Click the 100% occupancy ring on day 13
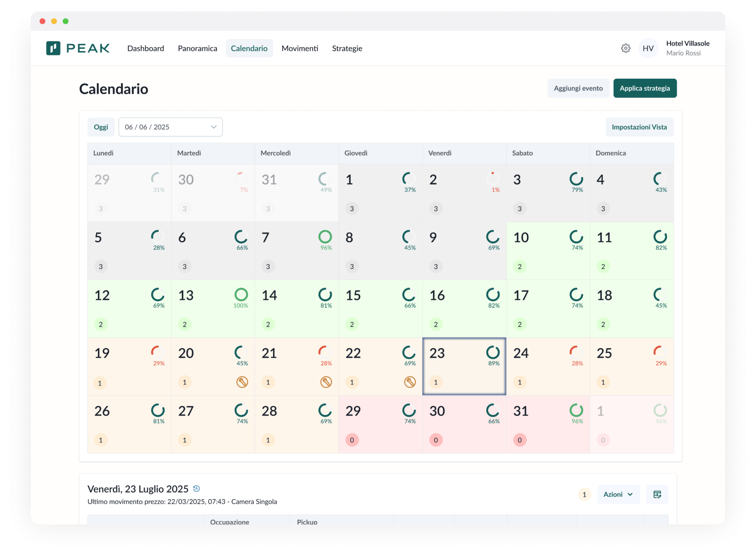Image resolution: width=756 pixels, height=555 pixels. pyautogui.click(x=241, y=294)
